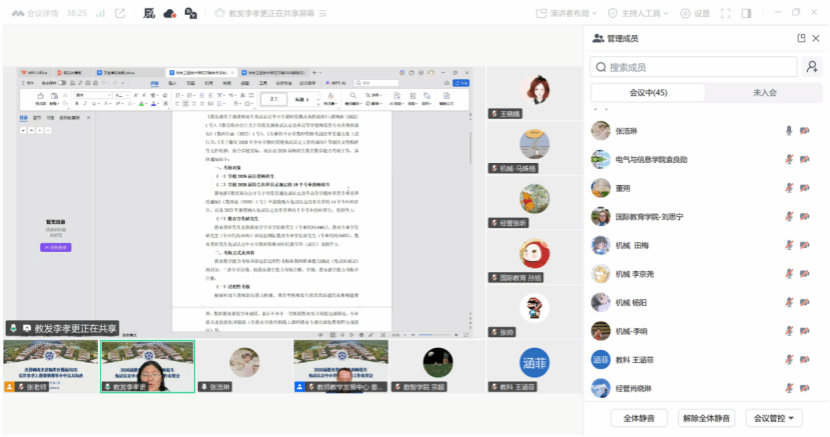Click the 解除全体静音 button

tap(706, 418)
